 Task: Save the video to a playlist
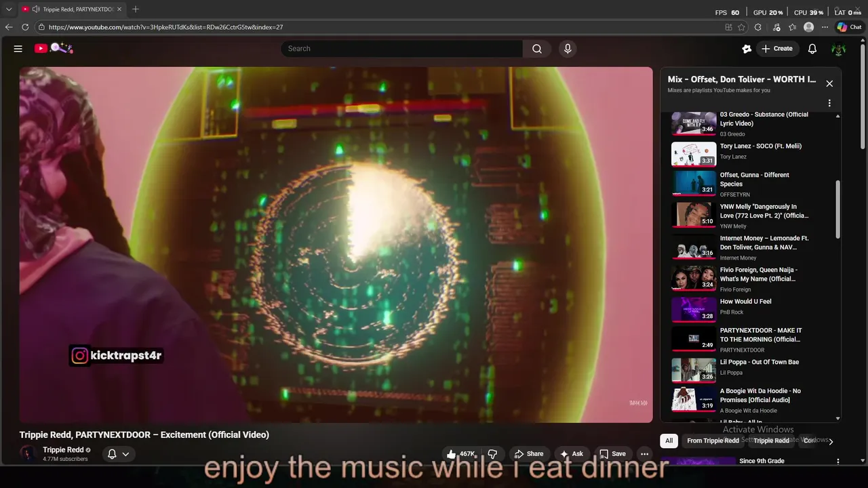point(612,454)
